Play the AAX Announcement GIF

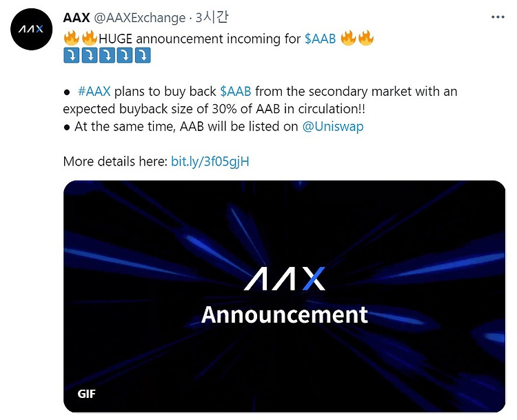[284, 297]
